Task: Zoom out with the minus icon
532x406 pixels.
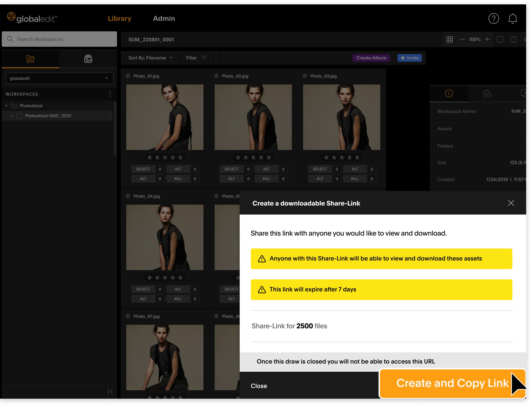Action: [x=462, y=39]
